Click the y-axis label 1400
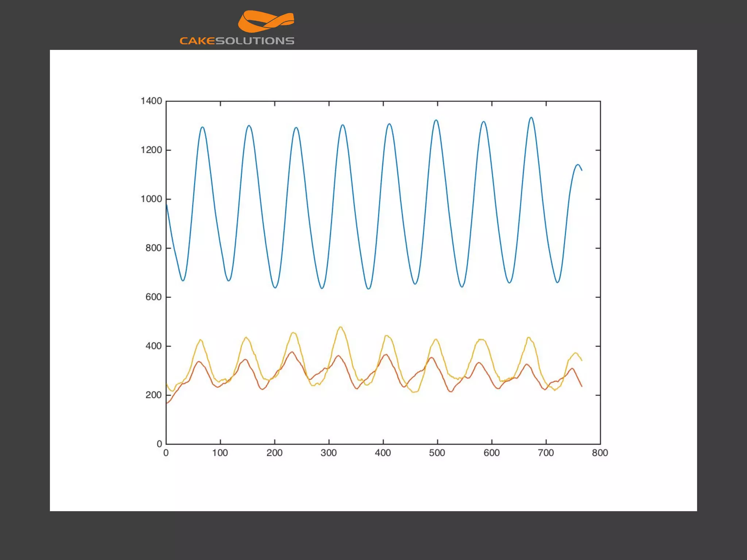747x560 pixels. pyautogui.click(x=151, y=101)
